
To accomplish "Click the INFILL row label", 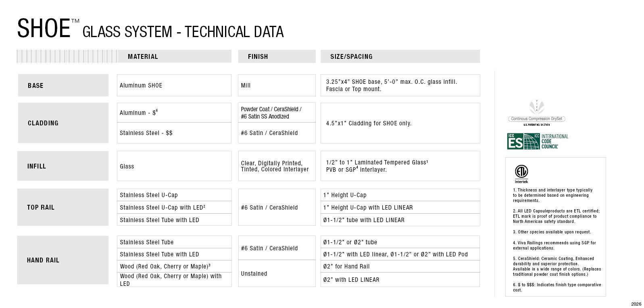I will click(37, 166).
